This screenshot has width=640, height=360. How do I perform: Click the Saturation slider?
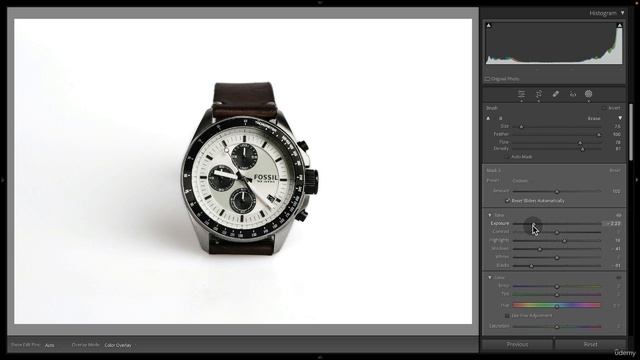tap(556, 327)
